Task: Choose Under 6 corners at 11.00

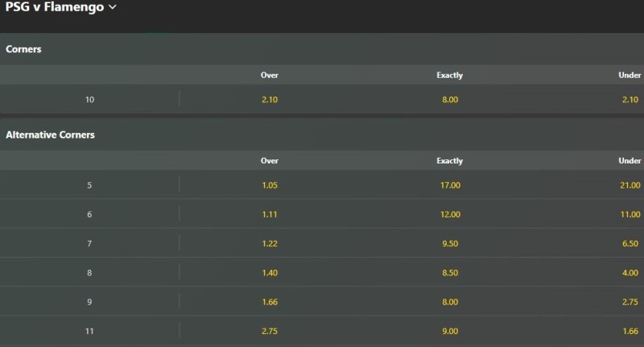Action: pyautogui.click(x=628, y=214)
